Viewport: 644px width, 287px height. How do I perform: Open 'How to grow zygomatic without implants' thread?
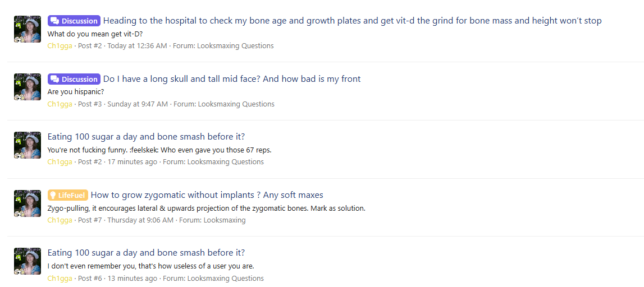[x=207, y=195]
